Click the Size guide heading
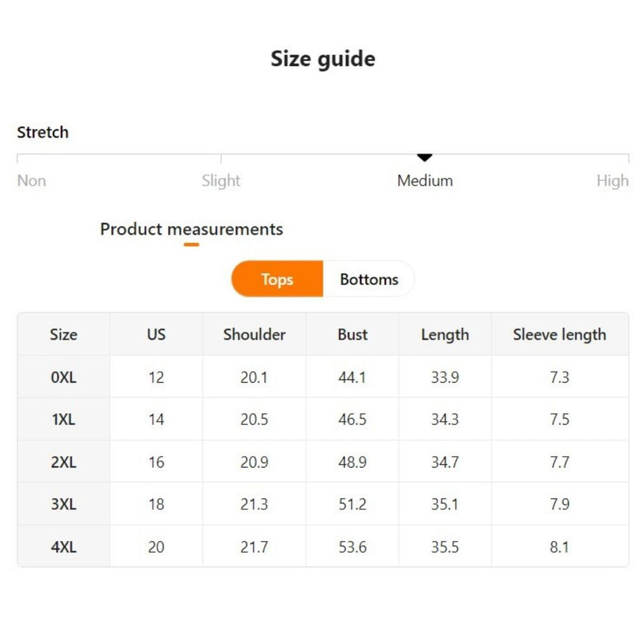644x644 pixels. pyautogui.click(x=323, y=59)
